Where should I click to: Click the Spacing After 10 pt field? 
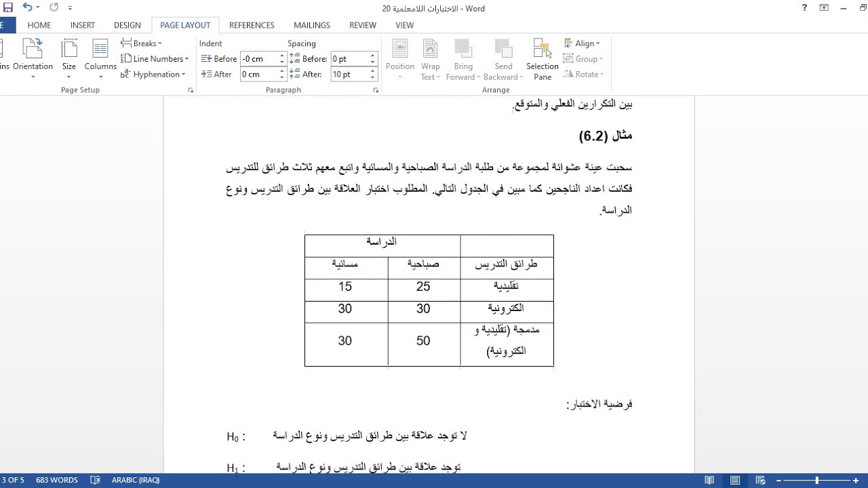pos(349,75)
